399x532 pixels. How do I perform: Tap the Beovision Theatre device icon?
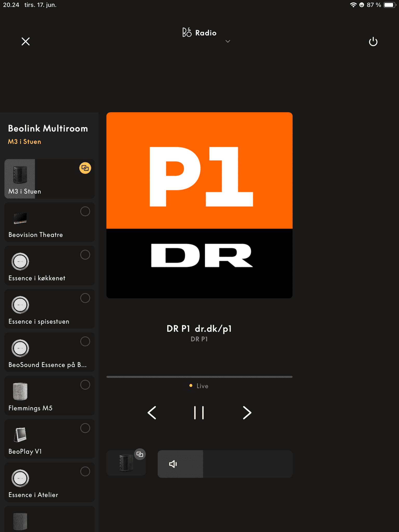point(20,218)
